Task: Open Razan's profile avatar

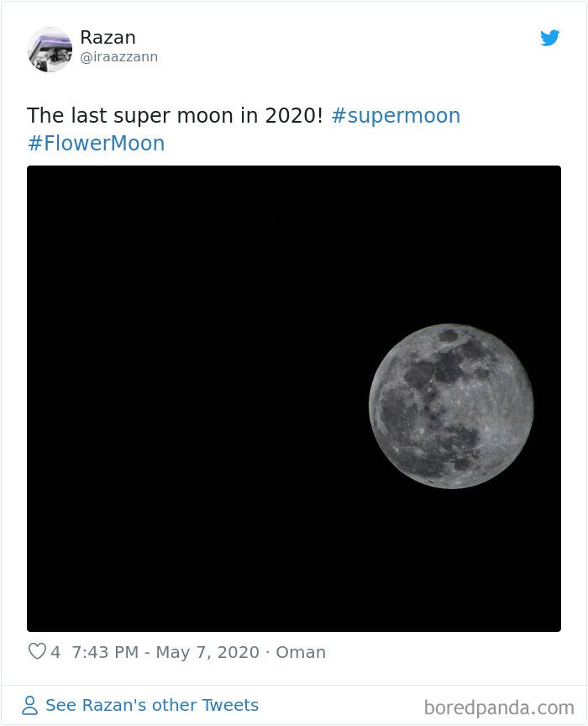Action: 50,49
